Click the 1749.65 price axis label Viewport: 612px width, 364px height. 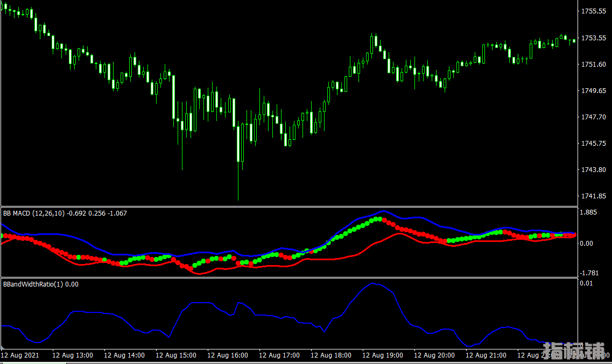[x=594, y=90]
